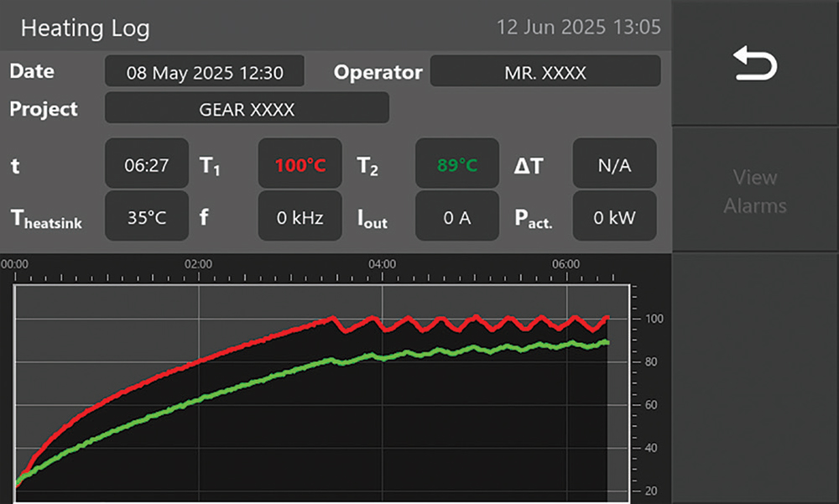Tap the heatsink temperature 35°C box
This screenshot has width=839, height=504.
(147, 217)
